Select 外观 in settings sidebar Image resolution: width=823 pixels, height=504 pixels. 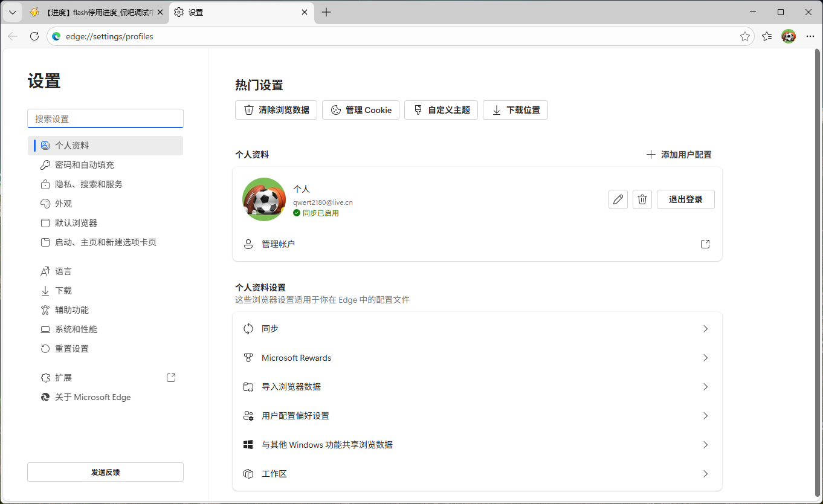point(63,204)
